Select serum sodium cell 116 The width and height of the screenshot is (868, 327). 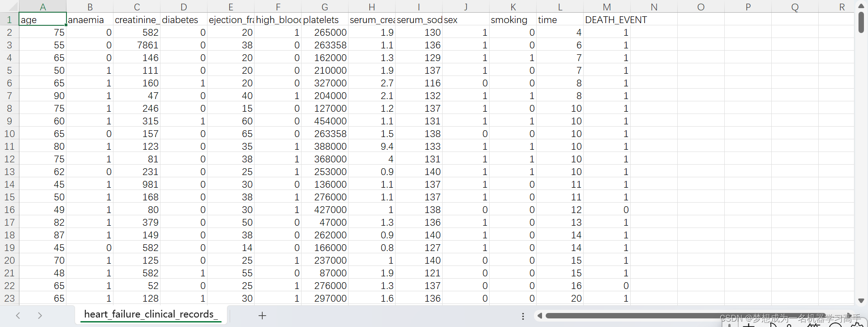pyautogui.click(x=419, y=83)
